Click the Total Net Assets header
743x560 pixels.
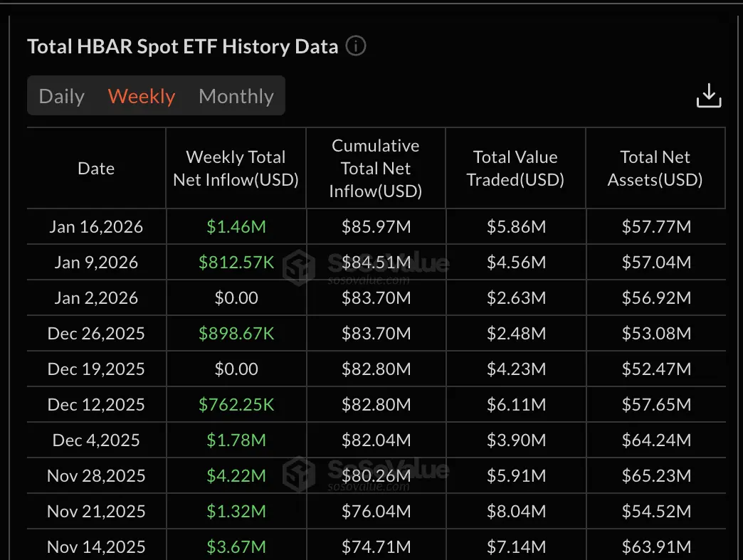pyautogui.click(x=655, y=168)
